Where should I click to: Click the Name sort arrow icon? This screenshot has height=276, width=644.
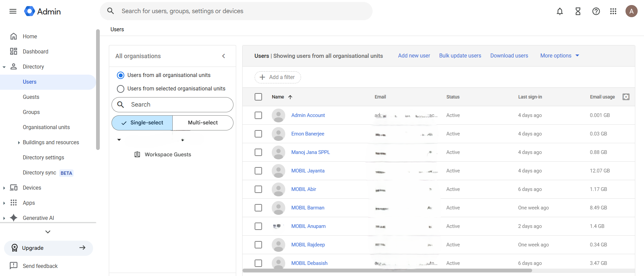pos(290,97)
